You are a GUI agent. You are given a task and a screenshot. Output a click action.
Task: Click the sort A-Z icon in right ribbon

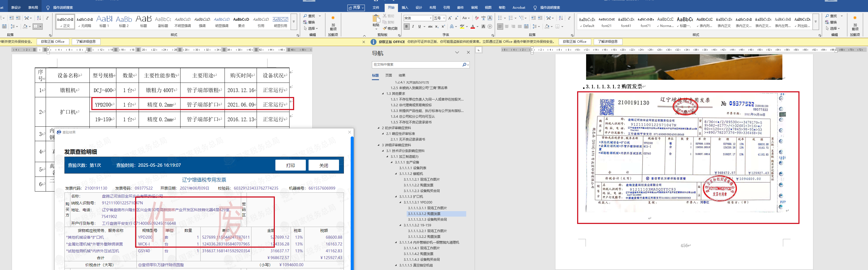pyautogui.click(x=561, y=18)
